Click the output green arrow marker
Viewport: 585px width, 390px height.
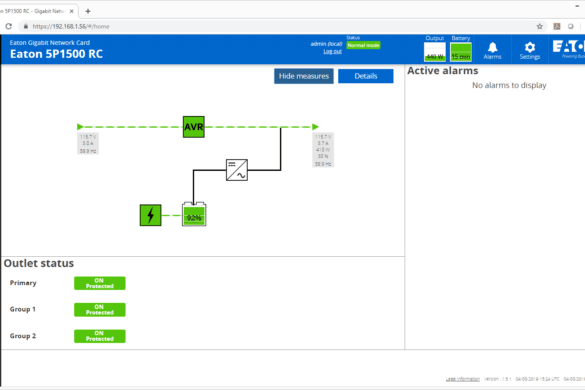coord(315,127)
